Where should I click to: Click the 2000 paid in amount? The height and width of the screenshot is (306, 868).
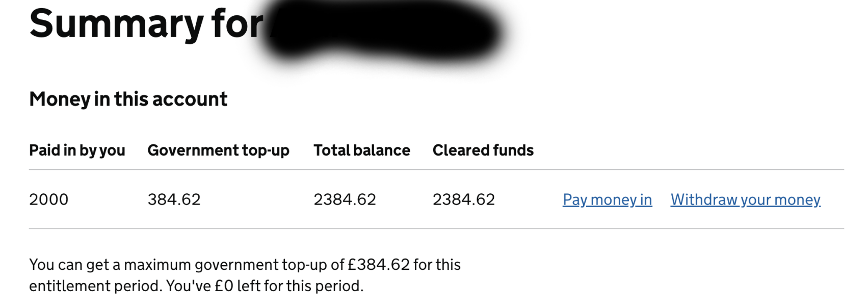(49, 199)
